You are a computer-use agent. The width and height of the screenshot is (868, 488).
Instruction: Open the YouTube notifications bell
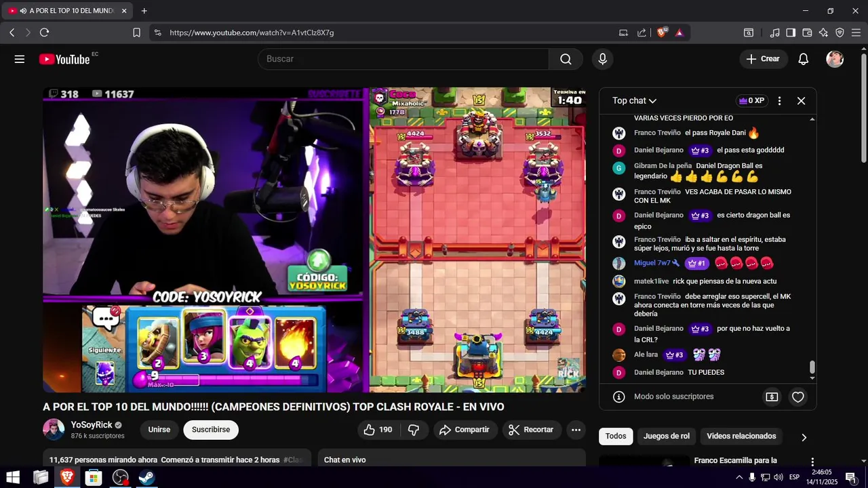(803, 59)
